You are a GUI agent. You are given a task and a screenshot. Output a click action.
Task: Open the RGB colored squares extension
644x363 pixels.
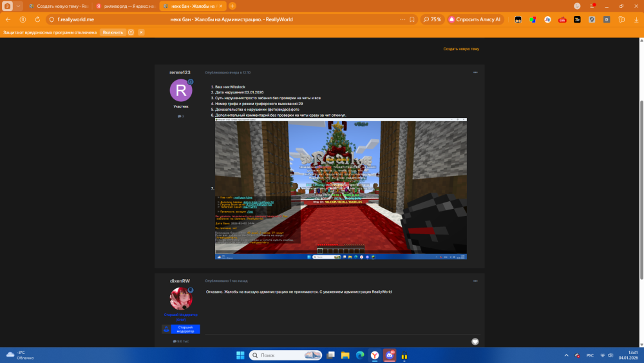point(533,19)
